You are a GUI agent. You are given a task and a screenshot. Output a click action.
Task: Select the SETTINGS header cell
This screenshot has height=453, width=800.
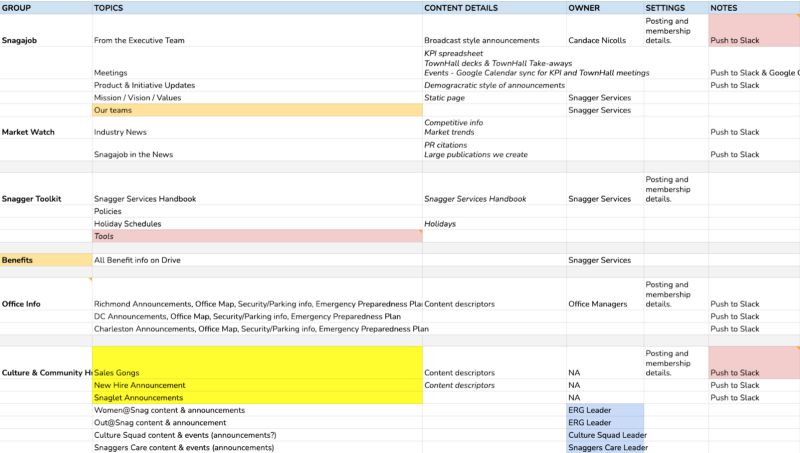[x=676, y=8]
